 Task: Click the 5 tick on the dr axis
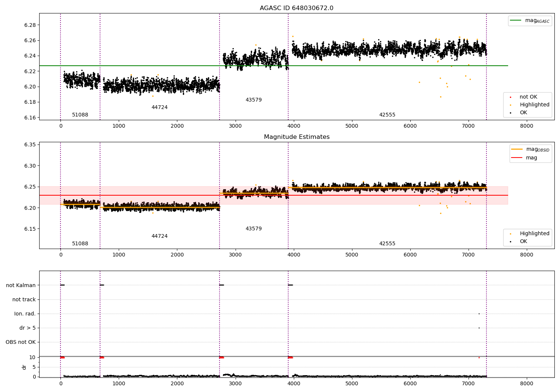coord(34,367)
